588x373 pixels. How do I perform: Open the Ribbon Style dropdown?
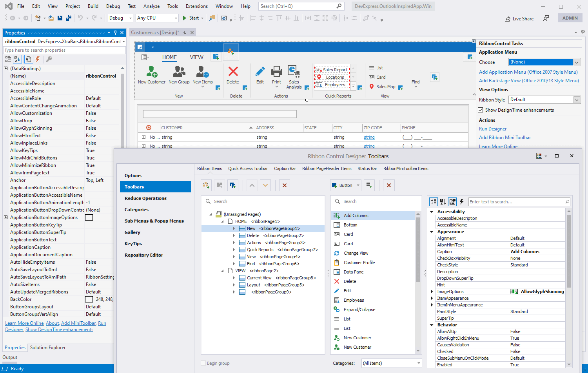tap(576, 100)
